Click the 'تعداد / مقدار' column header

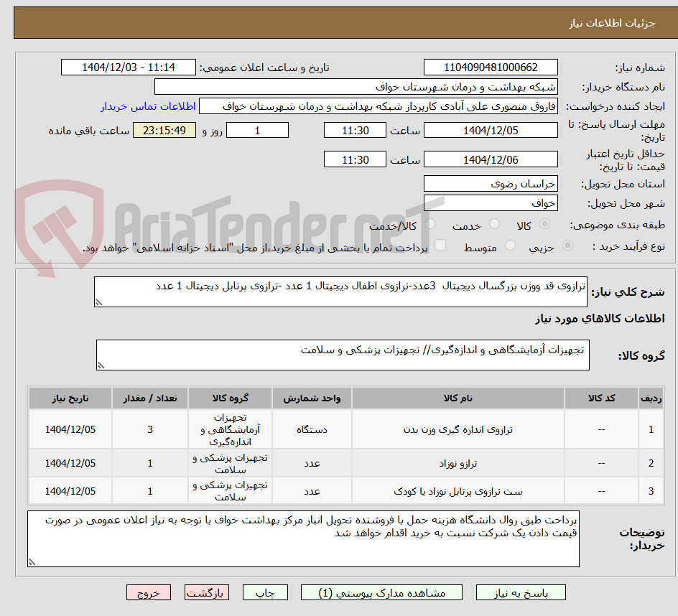150,398
